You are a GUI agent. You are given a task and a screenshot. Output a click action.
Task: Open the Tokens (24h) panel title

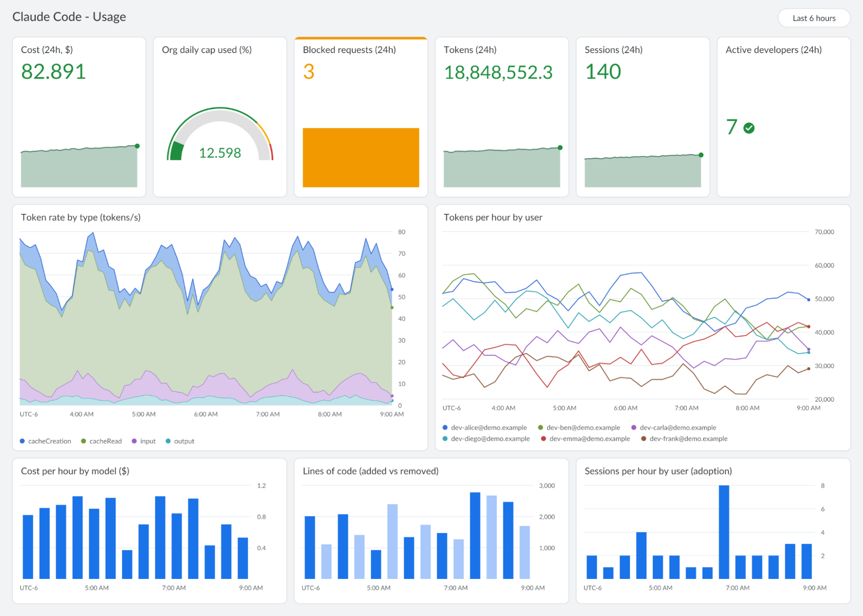coord(470,50)
